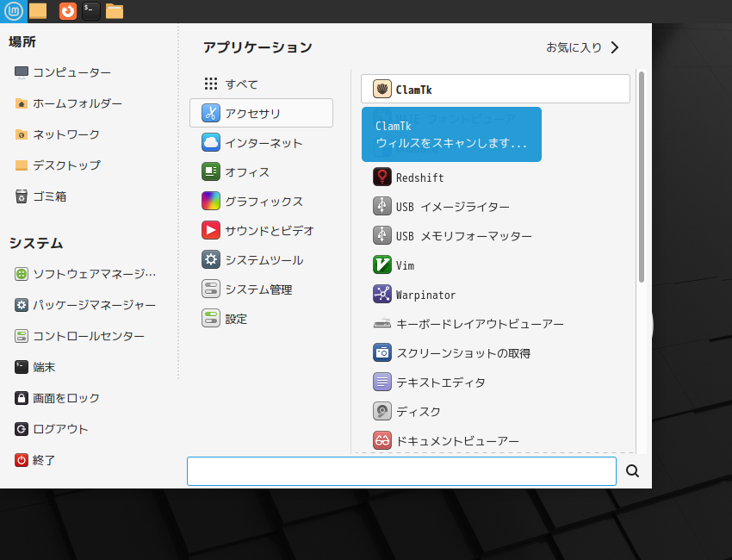
Task: Launch ClamTk from the application list
Action: point(495,89)
